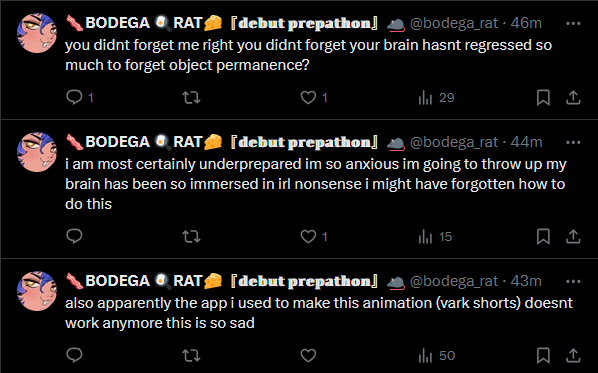Bookmark the vark shorts tweet
Viewport: 598px width, 373px height.
[x=543, y=355]
